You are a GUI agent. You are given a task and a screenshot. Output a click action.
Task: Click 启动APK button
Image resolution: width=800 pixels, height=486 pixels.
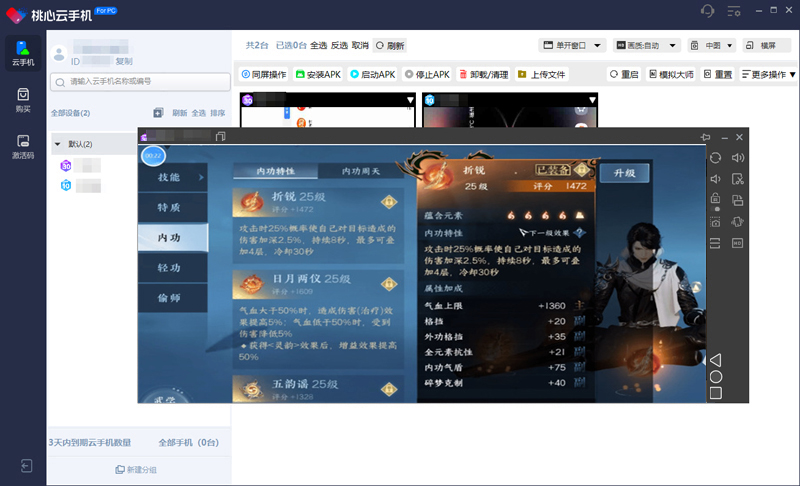tap(372, 74)
